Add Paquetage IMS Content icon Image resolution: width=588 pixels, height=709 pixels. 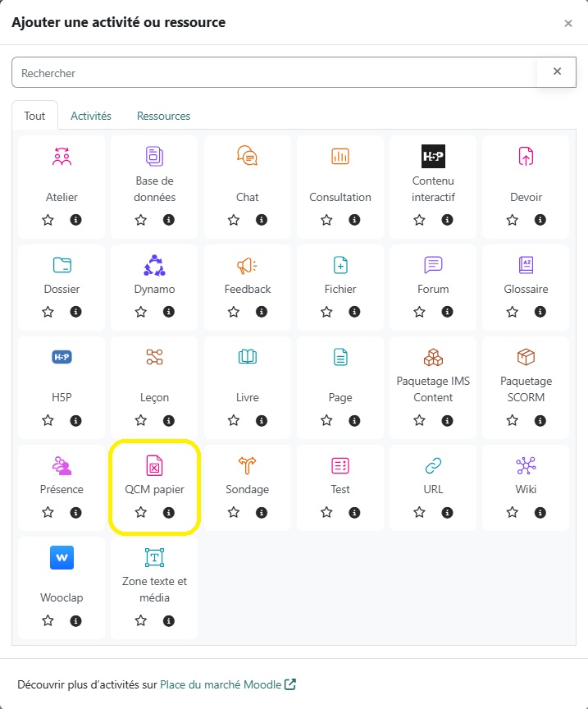tap(433, 357)
